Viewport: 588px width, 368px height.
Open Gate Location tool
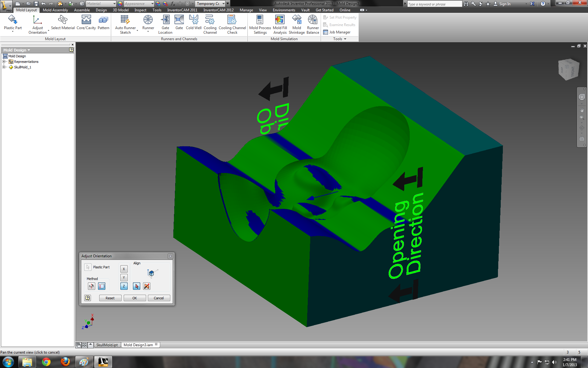(165, 24)
